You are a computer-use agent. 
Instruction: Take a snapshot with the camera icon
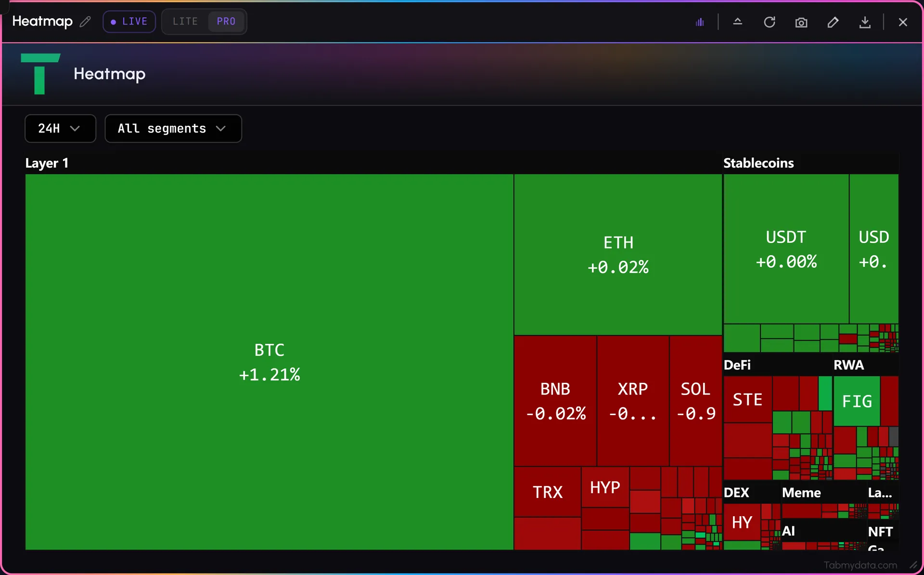801,23
